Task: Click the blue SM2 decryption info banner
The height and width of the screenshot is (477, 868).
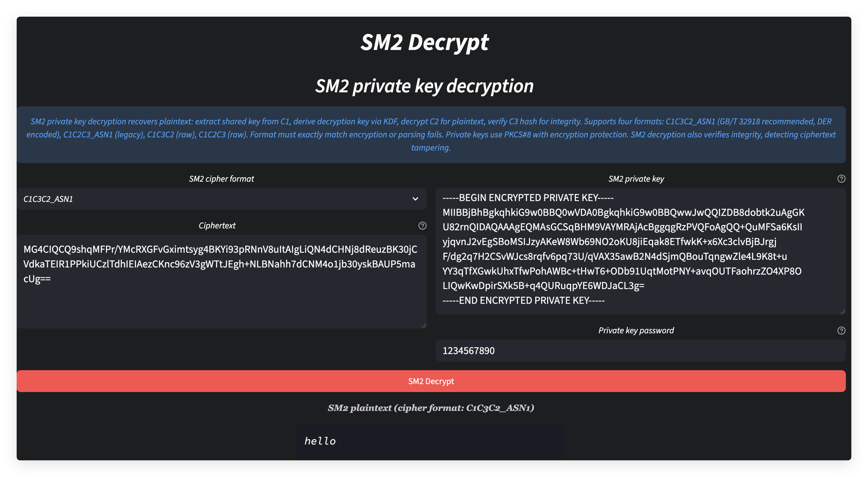Action: click(x=431, y=134)
